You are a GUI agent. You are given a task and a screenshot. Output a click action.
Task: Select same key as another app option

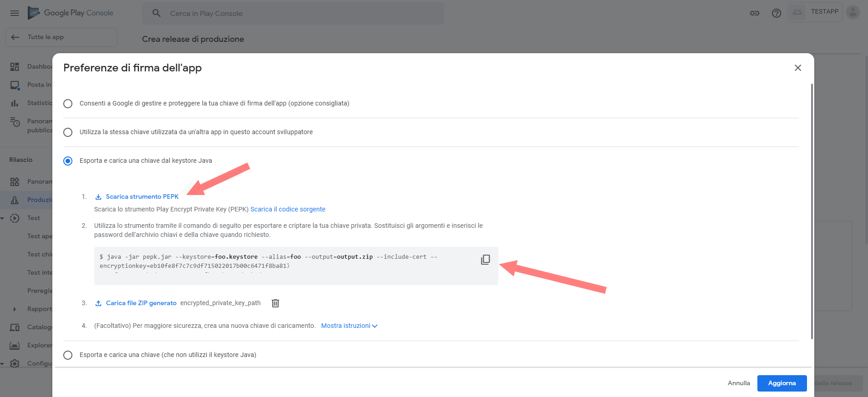[68, 132]
